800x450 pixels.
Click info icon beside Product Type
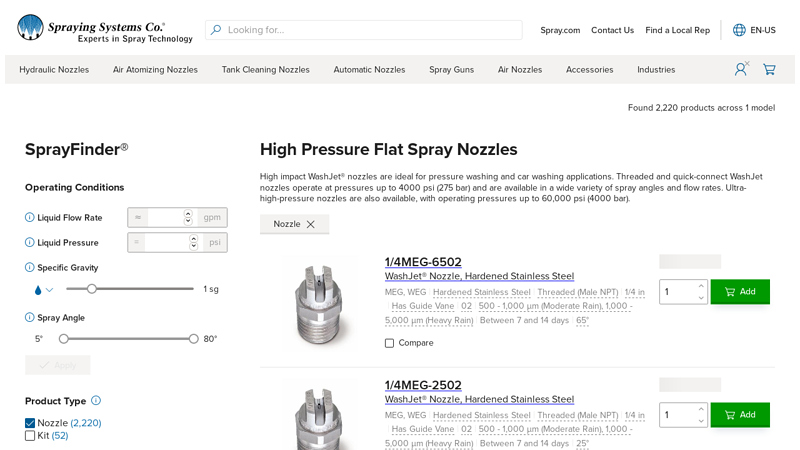pos(96,401)
